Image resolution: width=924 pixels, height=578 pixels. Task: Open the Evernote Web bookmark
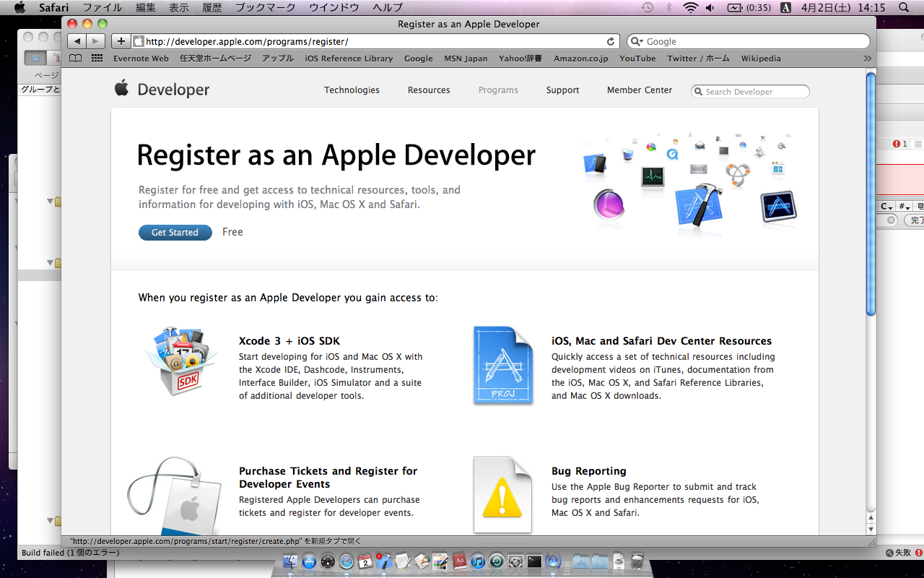[141, 59]
